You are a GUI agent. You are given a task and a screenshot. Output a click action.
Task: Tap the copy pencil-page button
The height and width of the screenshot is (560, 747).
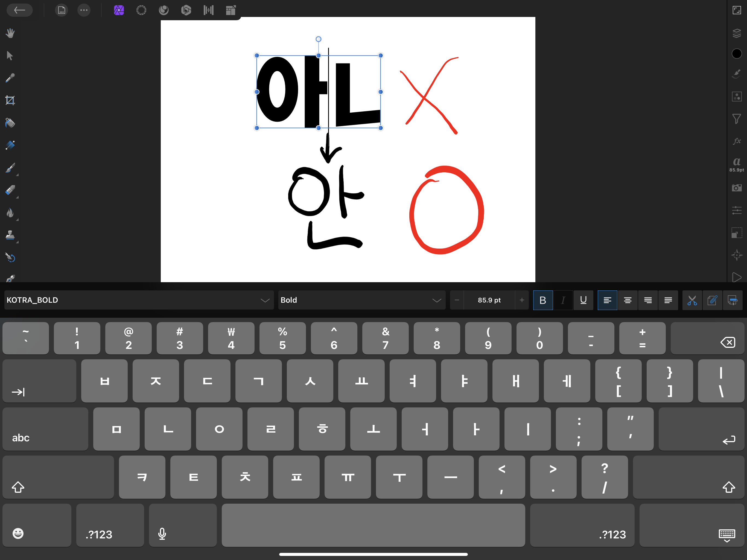pos(712,300)
